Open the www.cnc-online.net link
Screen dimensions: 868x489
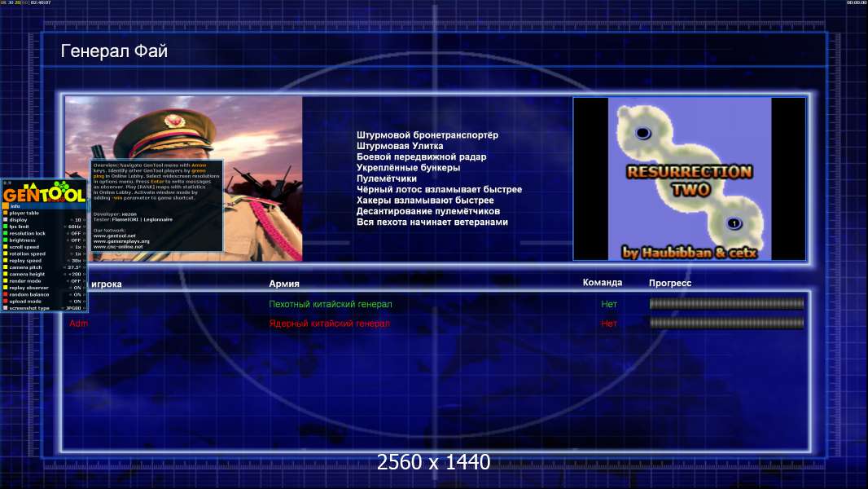pyautogui.click(x=118, y=246)
